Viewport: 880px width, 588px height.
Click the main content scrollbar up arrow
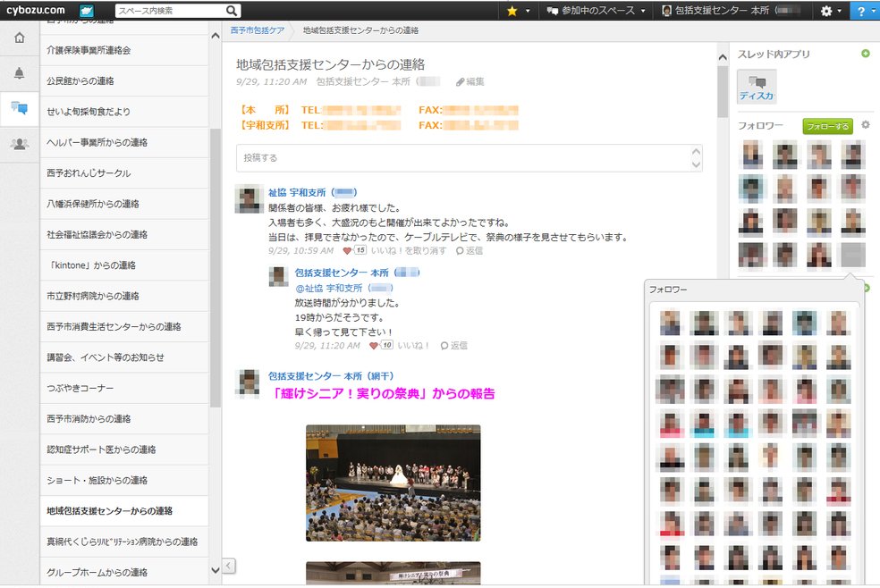(x=723, y=57)
